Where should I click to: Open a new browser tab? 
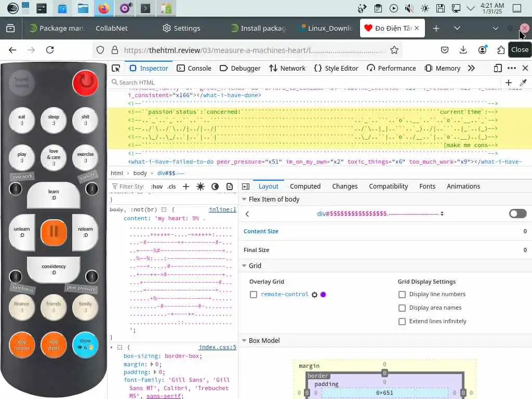[x=436, y=29]
